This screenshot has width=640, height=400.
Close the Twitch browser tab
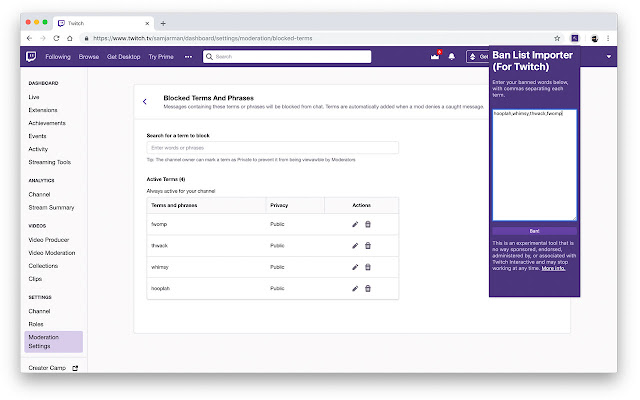pyautogui.click(x=147, y=23)
